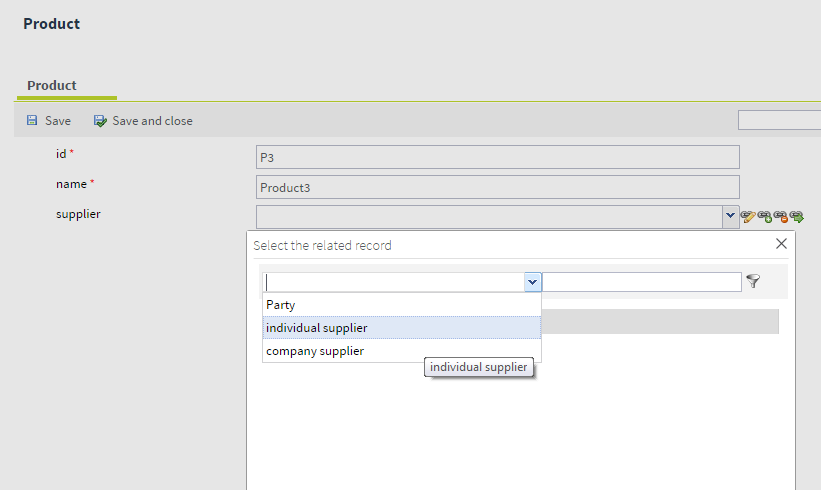
Task: Click the add link icon with green plus
Action: pos(764,216)
